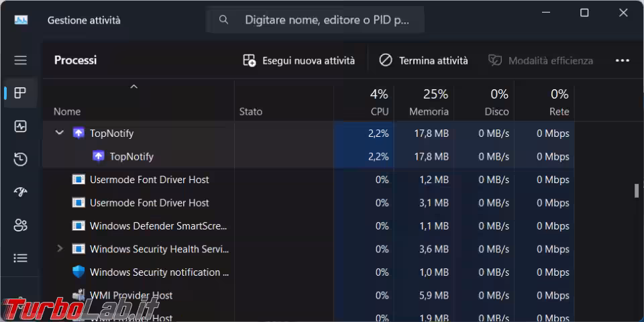Click the search box for processes
The width and height of the screenshot is (644, 322).
(315, 20)
